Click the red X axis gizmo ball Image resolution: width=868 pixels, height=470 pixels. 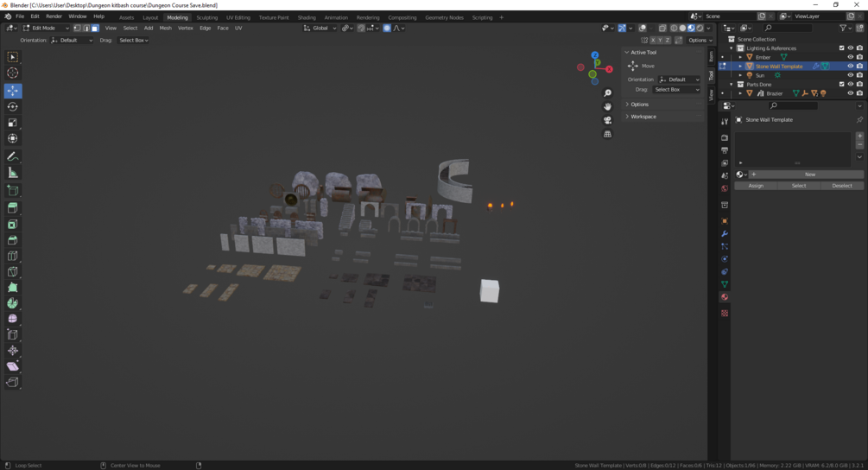609,69
